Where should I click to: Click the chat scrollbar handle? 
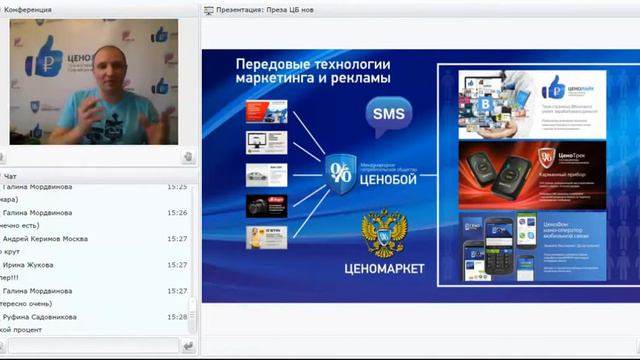(192, 315)
